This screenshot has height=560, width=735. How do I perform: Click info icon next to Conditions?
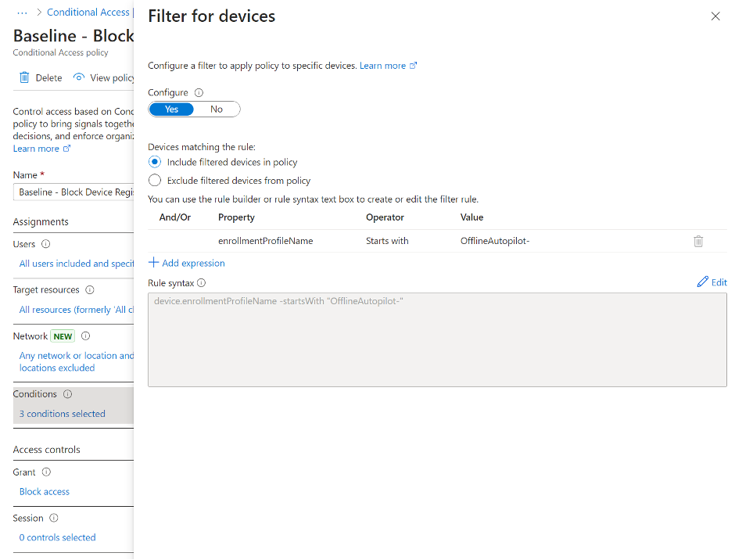tap(67, 394)
